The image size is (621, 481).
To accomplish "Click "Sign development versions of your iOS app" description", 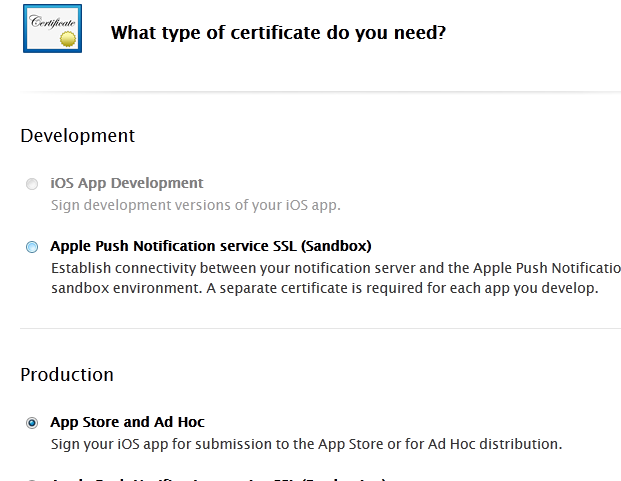I will (x=196, y=205).
